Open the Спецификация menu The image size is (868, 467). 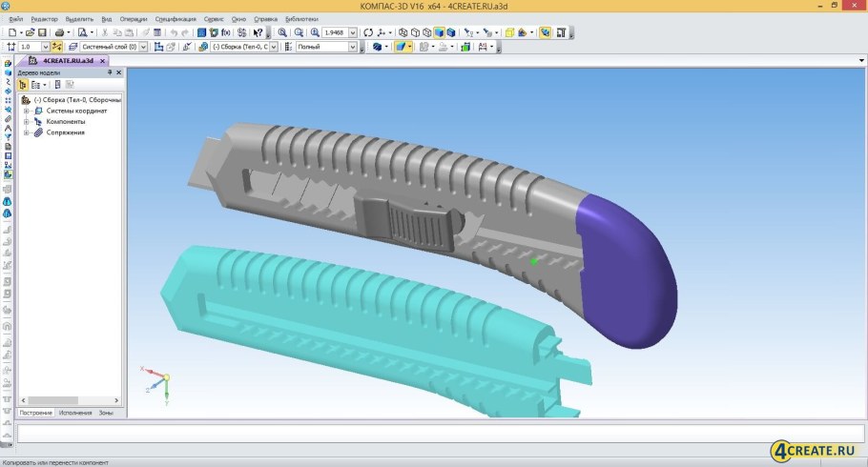[176, 19]
